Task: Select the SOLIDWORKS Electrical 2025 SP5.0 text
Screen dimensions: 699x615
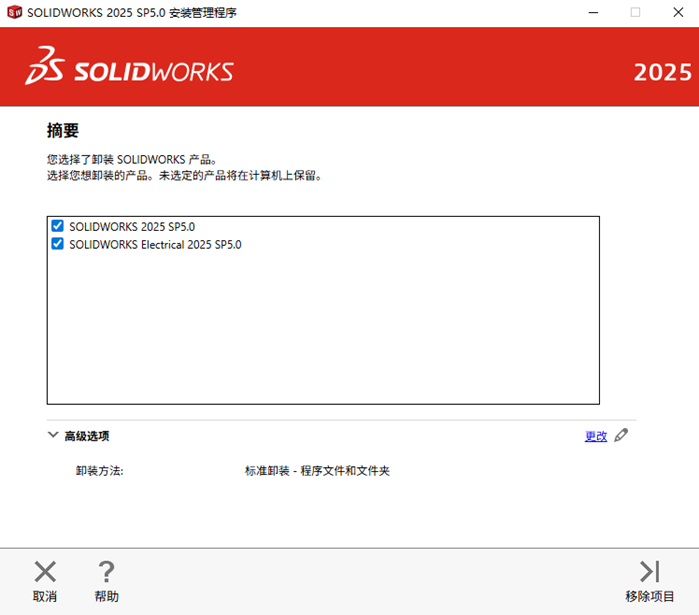Action: tap(155, 245)
